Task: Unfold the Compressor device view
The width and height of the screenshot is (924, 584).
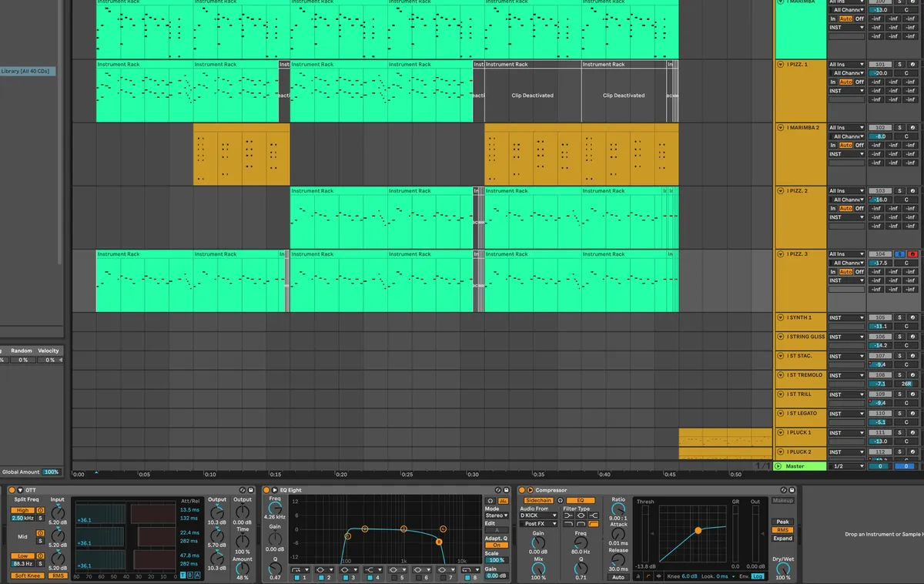Action: pyautogui.click(x=531, y=490)
